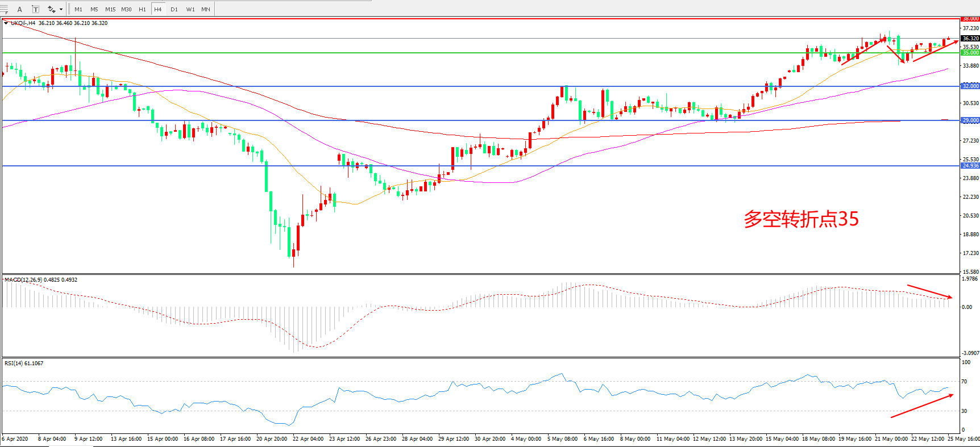Select the H1 timeframe button
This screenshot has height=447, width=980.
tap(142, 9)
